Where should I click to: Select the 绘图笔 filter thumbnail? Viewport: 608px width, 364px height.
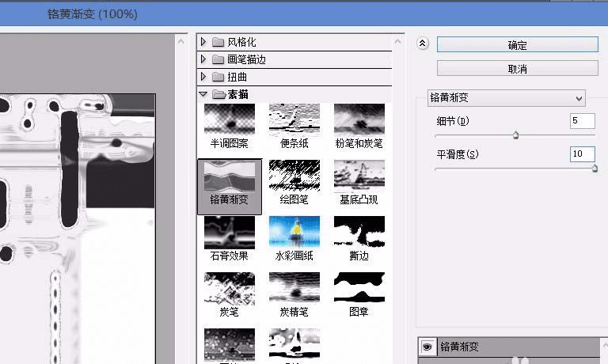tap(294, 176)
